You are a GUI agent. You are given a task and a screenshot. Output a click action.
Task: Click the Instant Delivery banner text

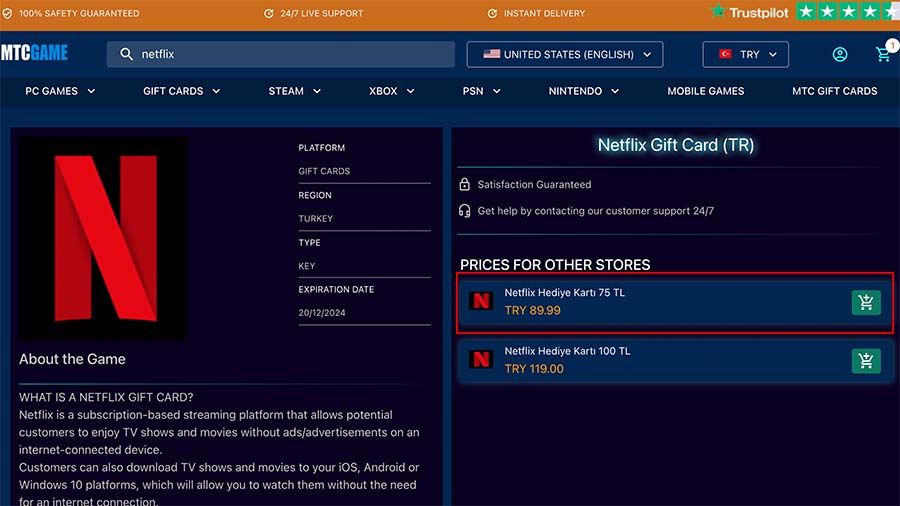tap(544, 13)
